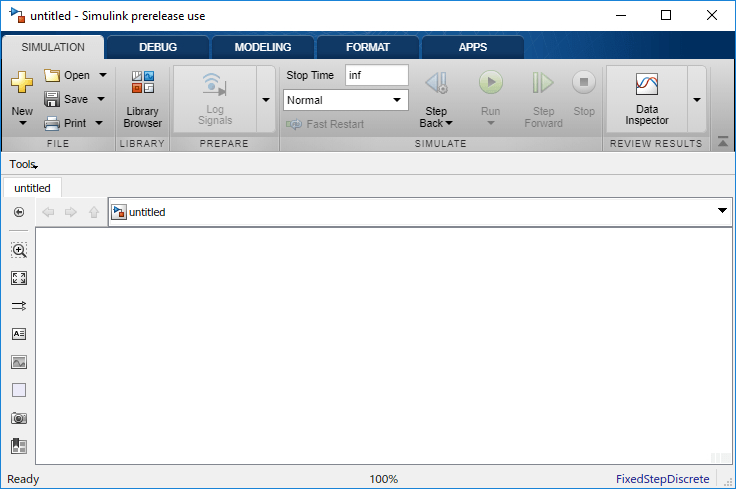The image size is (736, 489).
Task: Click the New model plus icon
Action: [x=22, y=83]
